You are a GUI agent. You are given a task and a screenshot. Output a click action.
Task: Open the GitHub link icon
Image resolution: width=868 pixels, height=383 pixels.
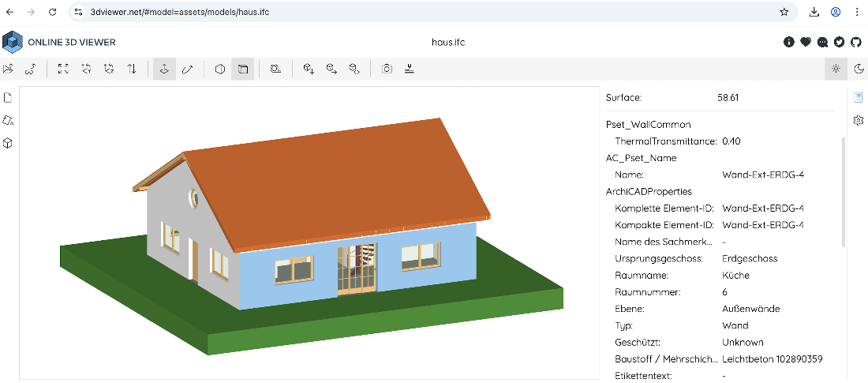coord(856,42)
